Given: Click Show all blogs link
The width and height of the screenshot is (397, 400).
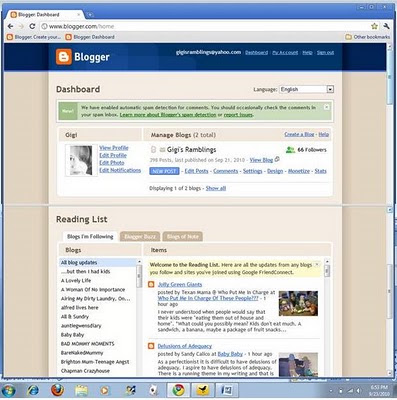Looking at the screenshot, I should (x=216, y=188).
